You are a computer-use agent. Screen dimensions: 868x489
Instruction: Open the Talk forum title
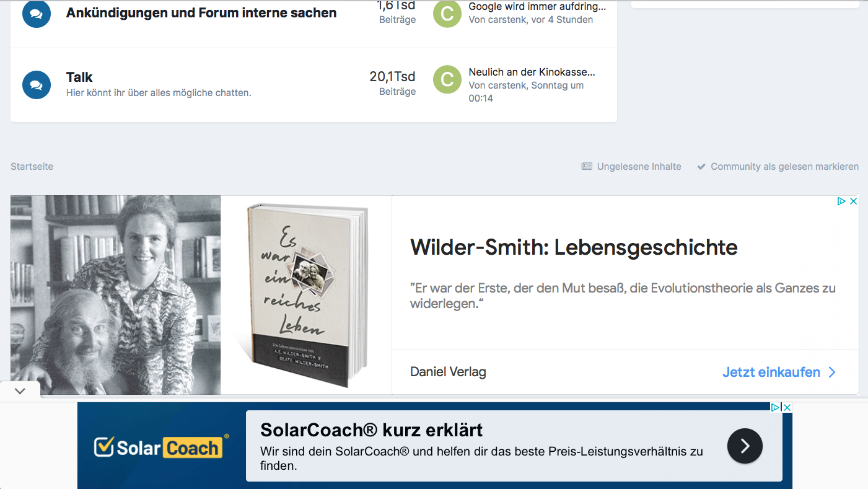(79, 77)
